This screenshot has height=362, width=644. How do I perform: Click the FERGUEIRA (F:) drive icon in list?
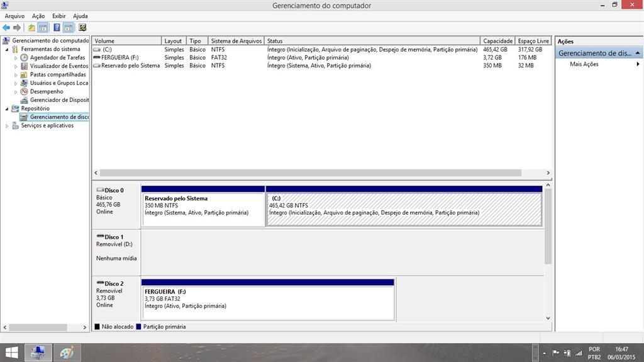(x=97, y=57)
